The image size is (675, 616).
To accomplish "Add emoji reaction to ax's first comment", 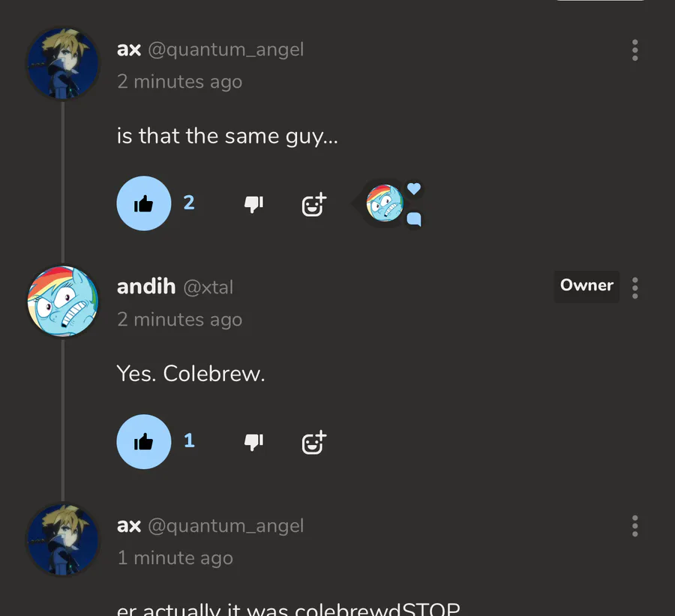I will (313, 204).
